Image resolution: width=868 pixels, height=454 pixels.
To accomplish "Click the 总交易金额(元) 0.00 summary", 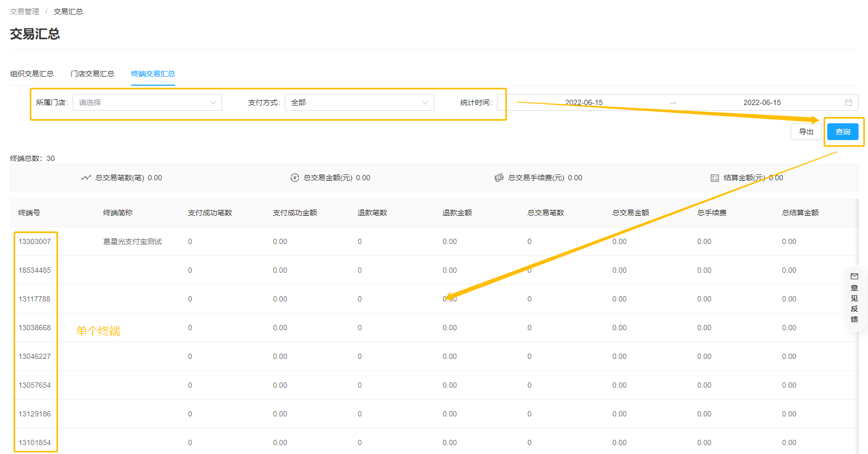I will click(x=337, y=178).
